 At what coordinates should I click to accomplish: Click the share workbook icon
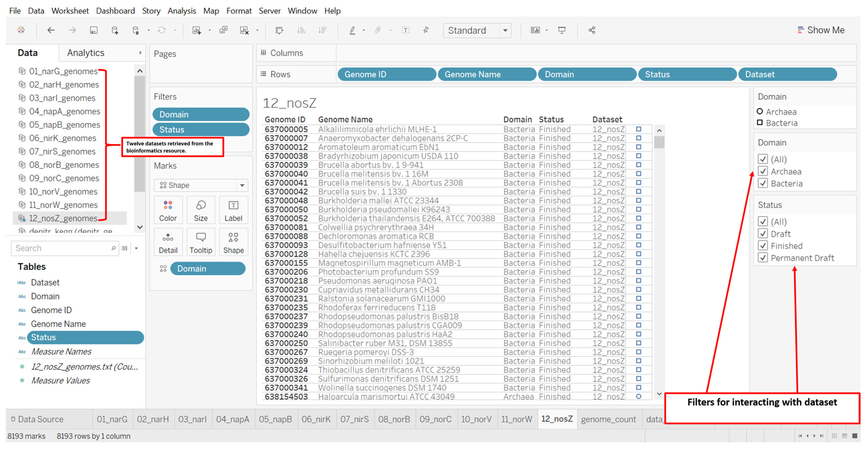[x=592, y=30]
